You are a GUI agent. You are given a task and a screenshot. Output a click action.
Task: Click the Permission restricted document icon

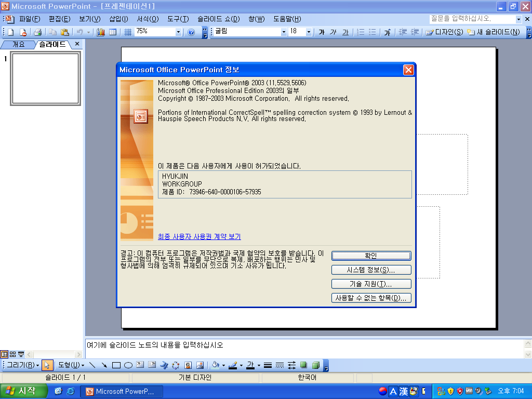[x=23, y=32]
